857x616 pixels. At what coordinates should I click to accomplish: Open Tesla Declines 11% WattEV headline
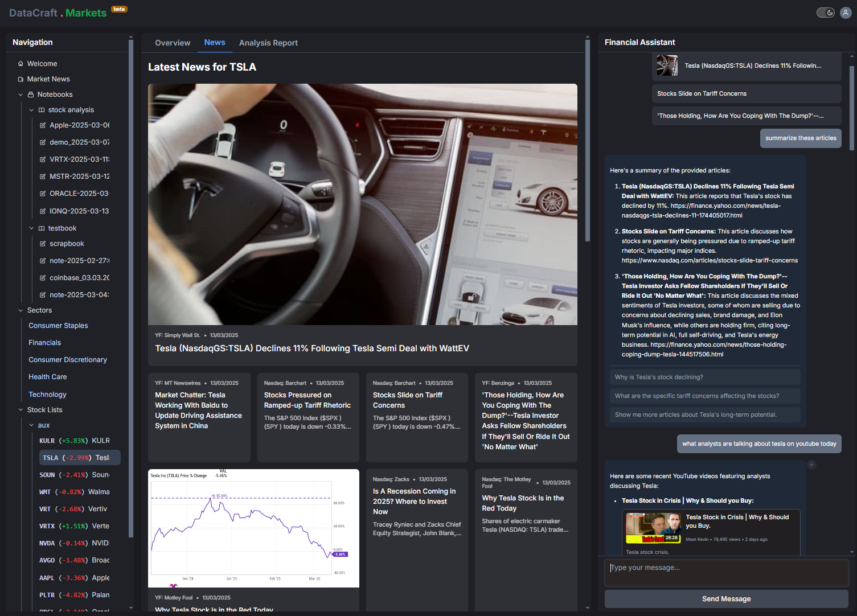click(312, 348)
